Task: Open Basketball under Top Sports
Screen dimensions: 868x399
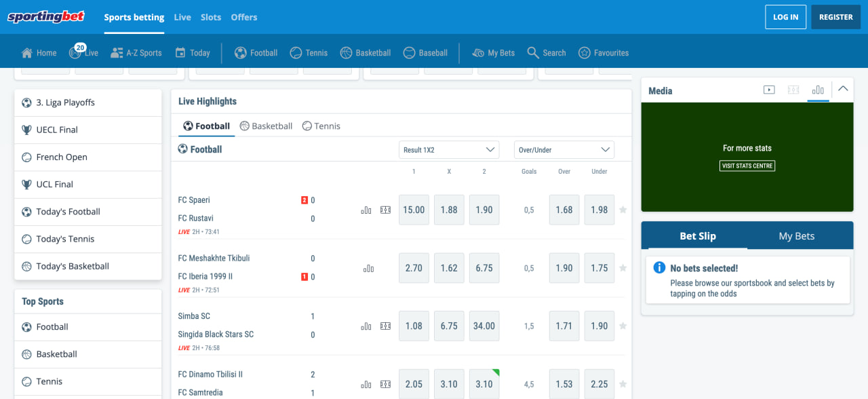Action: point(88,354)
